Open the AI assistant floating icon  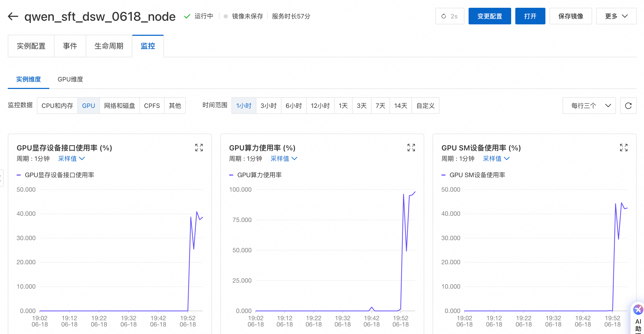pyautogui.click(x=638, y=310)
